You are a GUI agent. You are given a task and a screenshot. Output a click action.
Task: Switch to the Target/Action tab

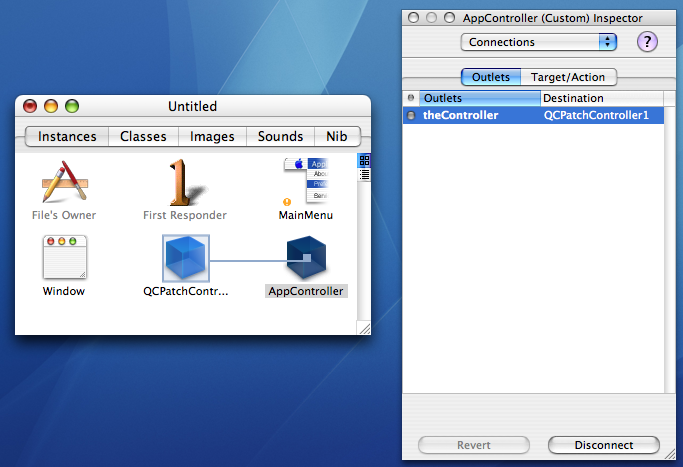568,77
